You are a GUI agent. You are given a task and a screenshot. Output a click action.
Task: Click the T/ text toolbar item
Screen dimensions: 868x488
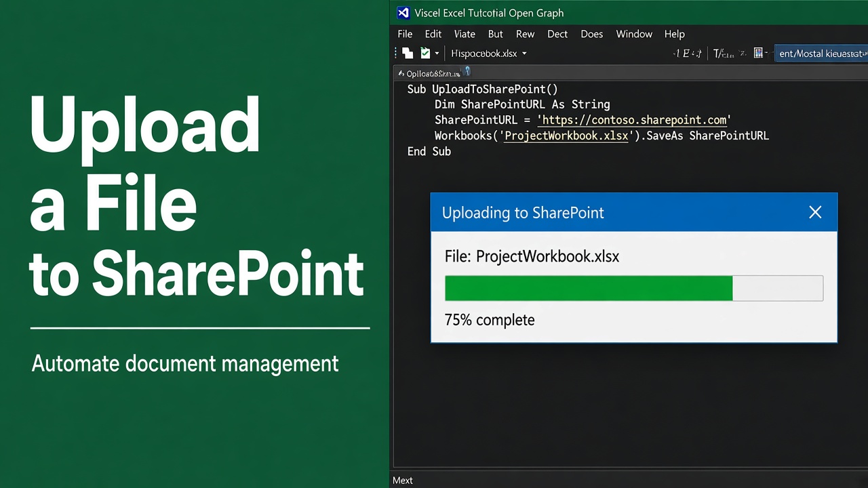[x=724, y=54]
